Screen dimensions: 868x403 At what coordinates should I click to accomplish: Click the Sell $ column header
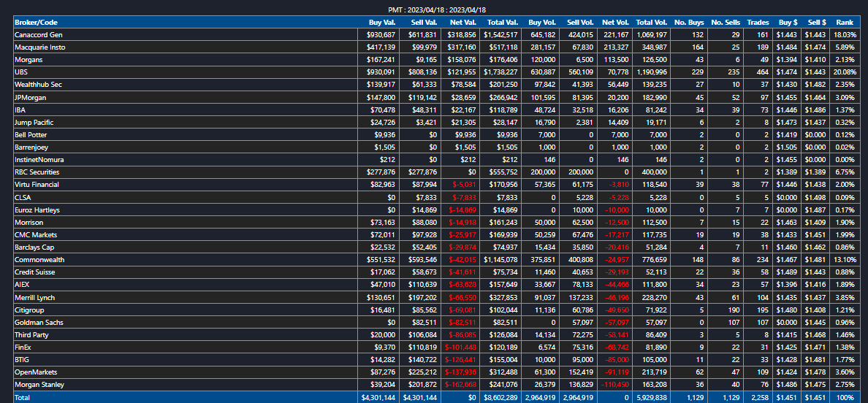(x=817, y=23)
